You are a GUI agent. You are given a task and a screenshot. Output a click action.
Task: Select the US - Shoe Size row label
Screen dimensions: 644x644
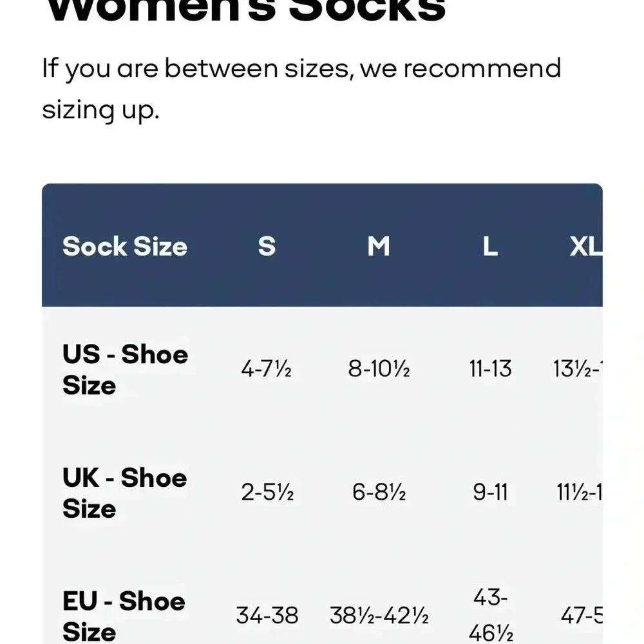click(126, 370)
